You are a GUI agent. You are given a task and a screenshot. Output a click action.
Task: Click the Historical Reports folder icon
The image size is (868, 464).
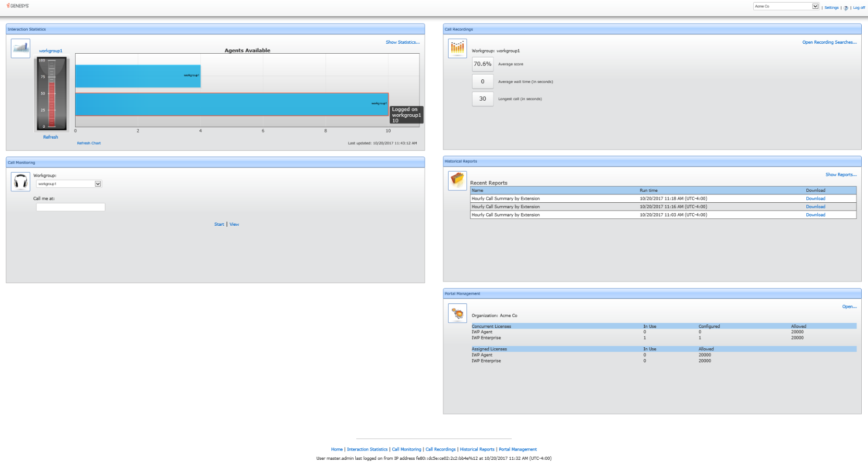click(457, 181)
